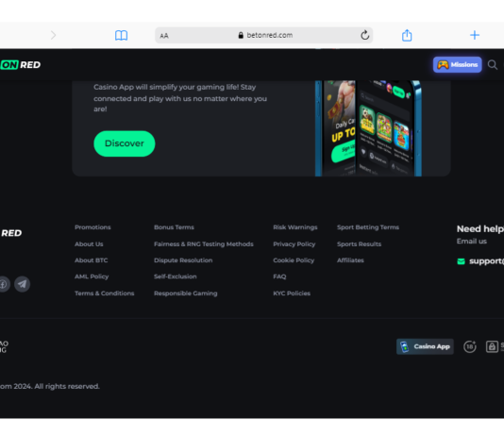Tap the AA reader text size control
Screen dimensions: 504x436
164,36
